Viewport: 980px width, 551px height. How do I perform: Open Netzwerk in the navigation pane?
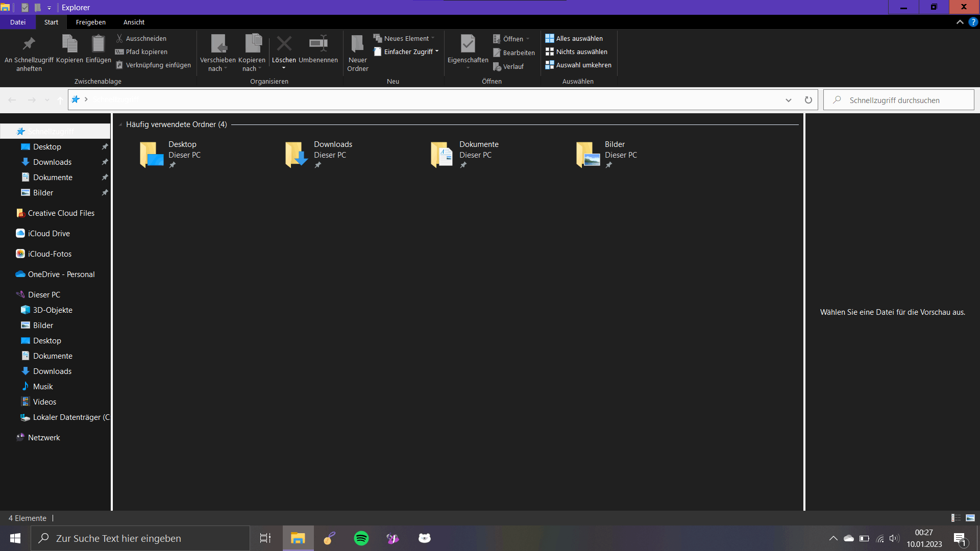38,437
